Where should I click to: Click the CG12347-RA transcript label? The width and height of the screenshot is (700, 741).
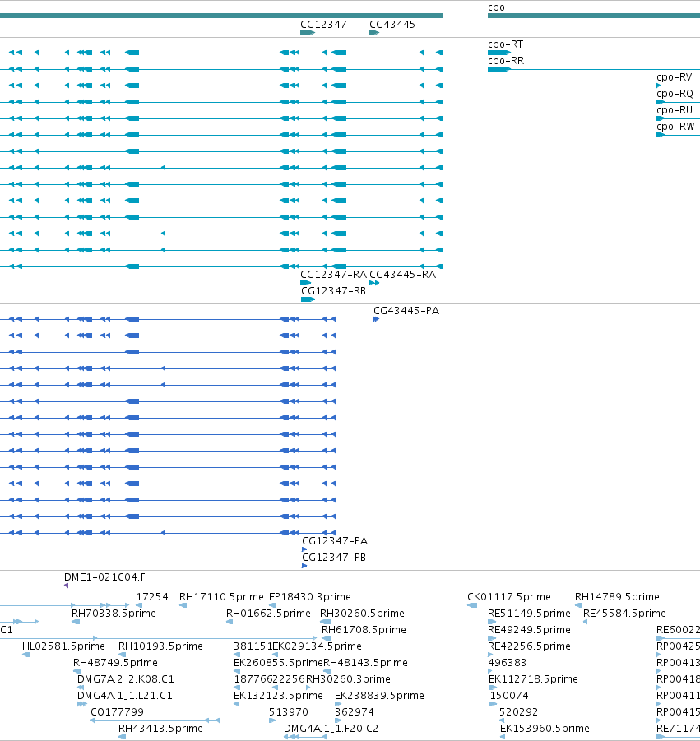(x=334, y=275)
